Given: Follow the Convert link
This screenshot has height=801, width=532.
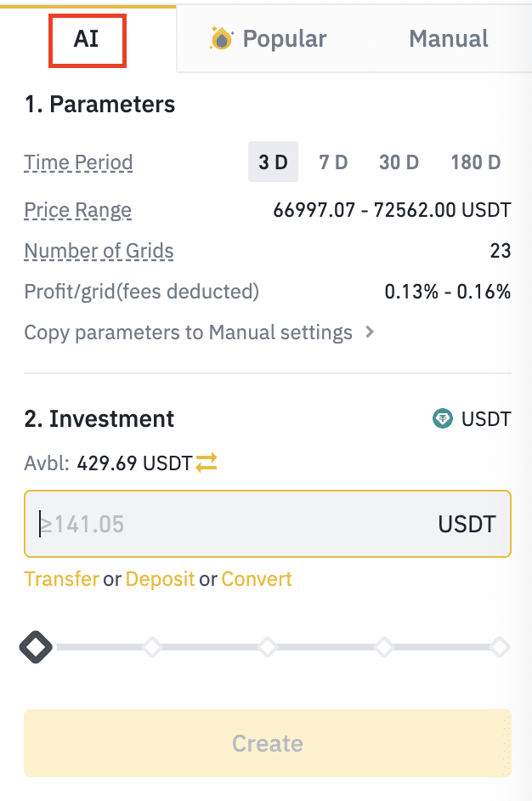Looking at the screenshot, I should (x=257, y=579).
